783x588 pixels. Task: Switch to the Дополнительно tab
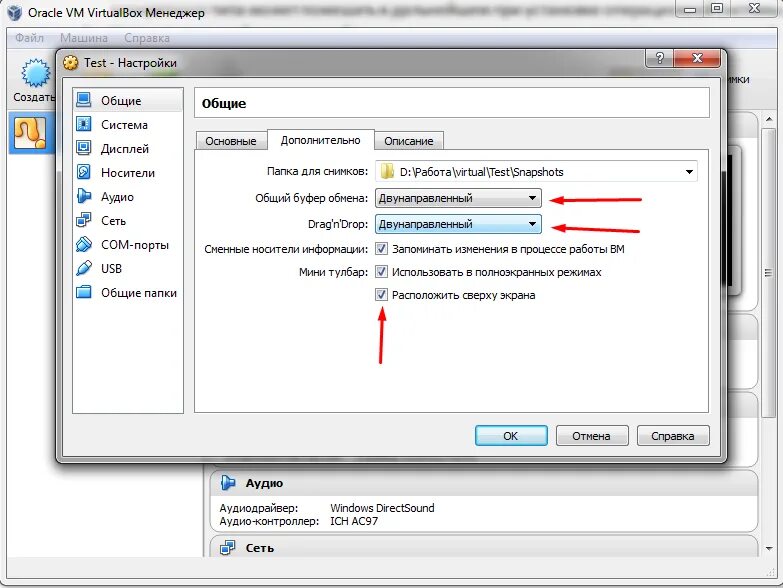click(x=321, y=140)
